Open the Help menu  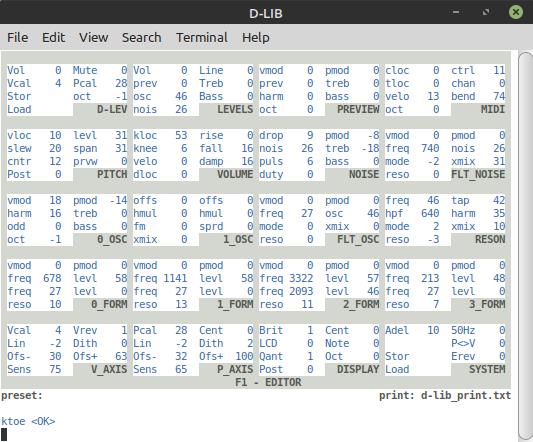(x=256, y=37)
